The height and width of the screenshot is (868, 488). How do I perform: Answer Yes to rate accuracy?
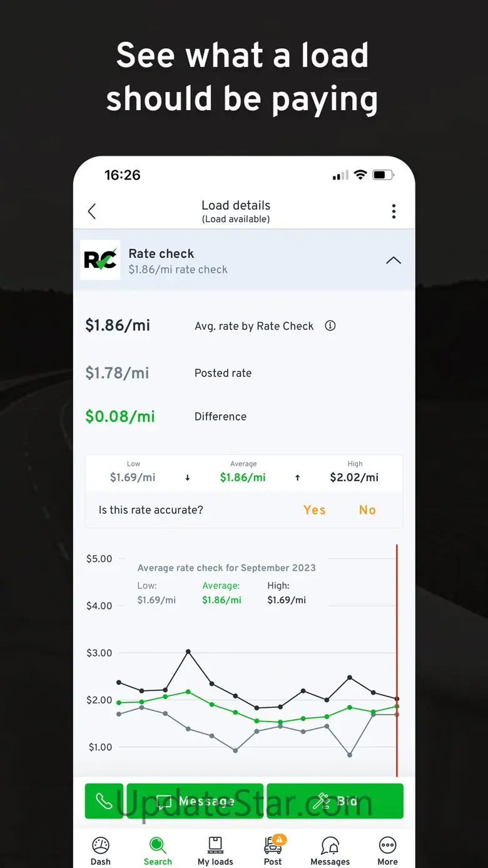314,510
